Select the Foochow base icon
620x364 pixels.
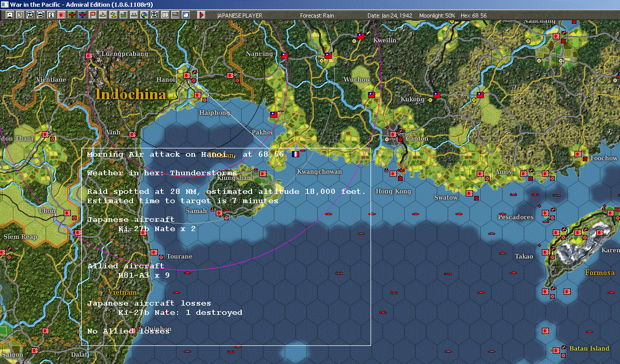click(x=578, y=154)
